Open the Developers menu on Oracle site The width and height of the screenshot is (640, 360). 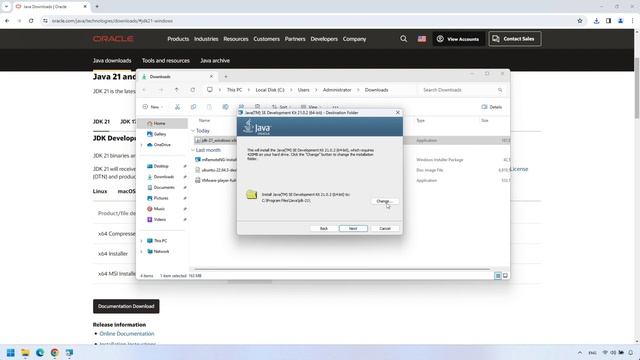(x=324, y=39)
